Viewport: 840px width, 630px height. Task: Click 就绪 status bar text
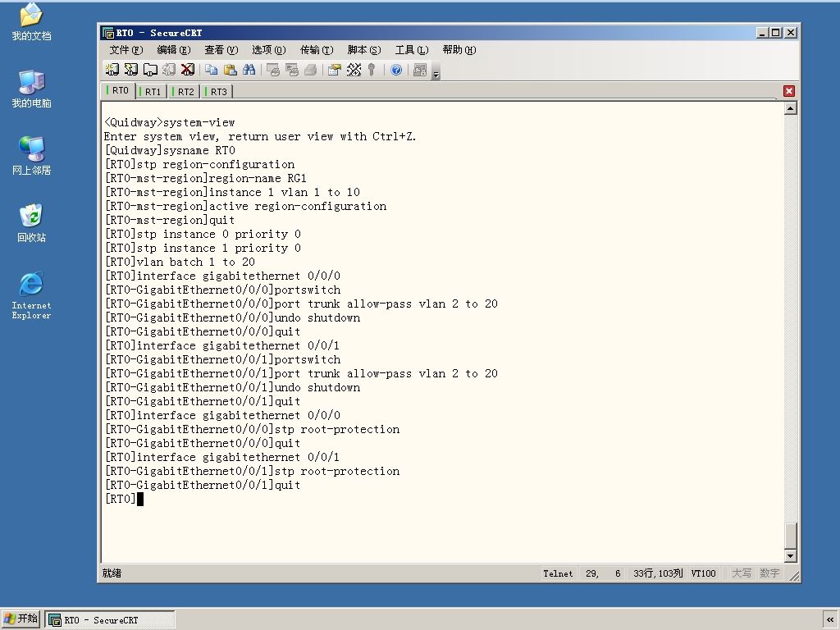click(x=112, y=573)
